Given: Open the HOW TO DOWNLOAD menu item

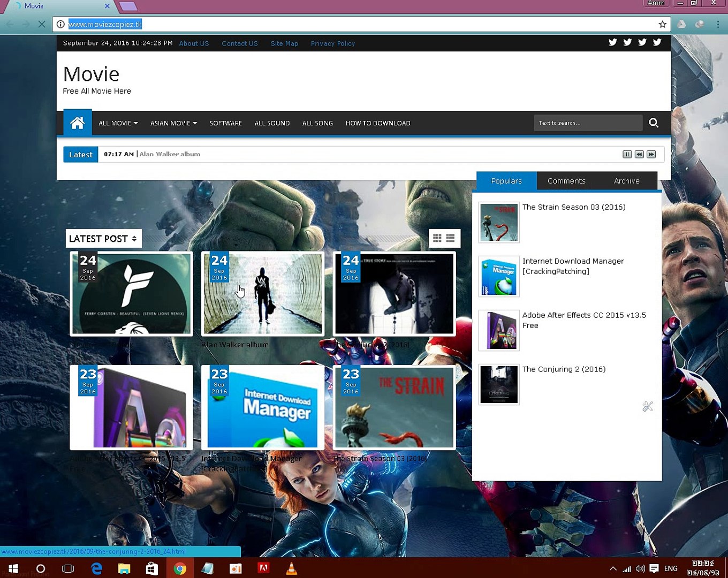Looking at the screenshot, I should pos(378,123).
